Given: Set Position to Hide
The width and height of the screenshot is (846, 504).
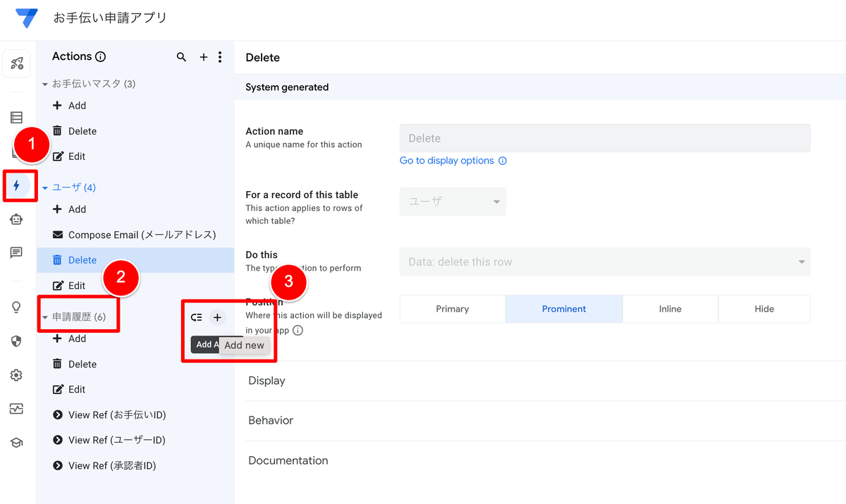Looking at the screenshot, I should tap(764, 309).
